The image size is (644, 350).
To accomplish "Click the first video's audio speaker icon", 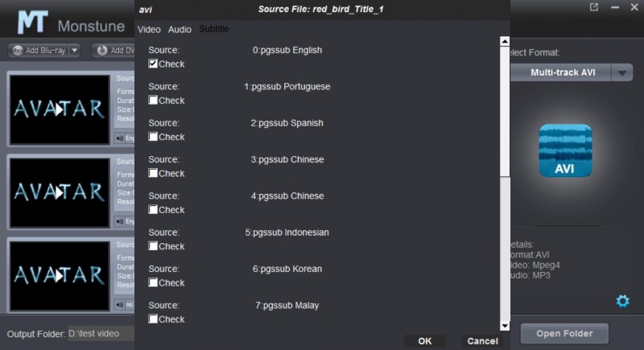I will coord(120,138).
